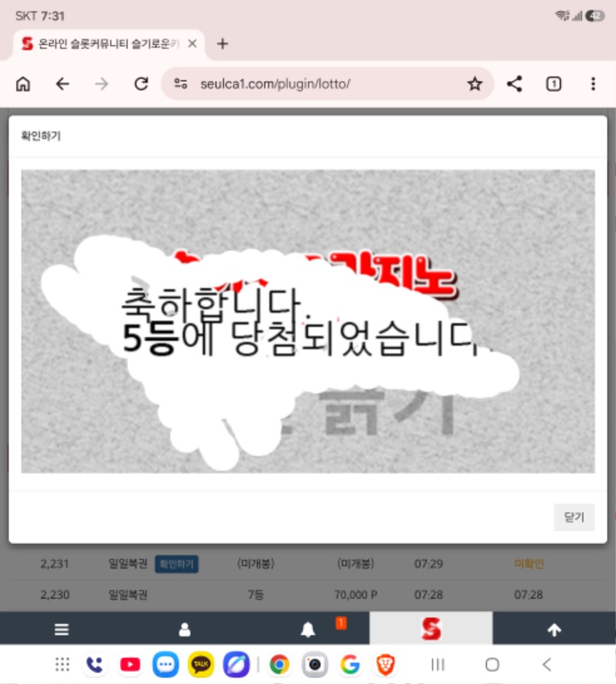Open the YouTube app in dock
Viewport: 616px width, 684px height.
pyautogui.click(x=130, y=665)
